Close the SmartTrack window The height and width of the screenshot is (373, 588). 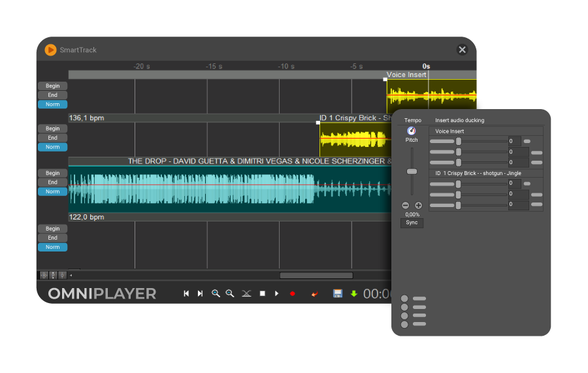(462, 50)
